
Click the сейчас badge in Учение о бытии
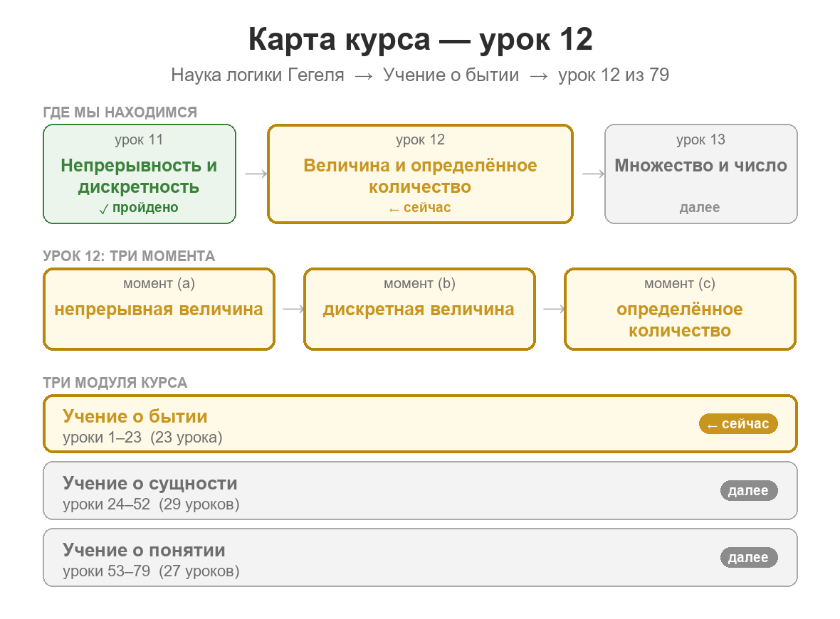click(738, 423)
